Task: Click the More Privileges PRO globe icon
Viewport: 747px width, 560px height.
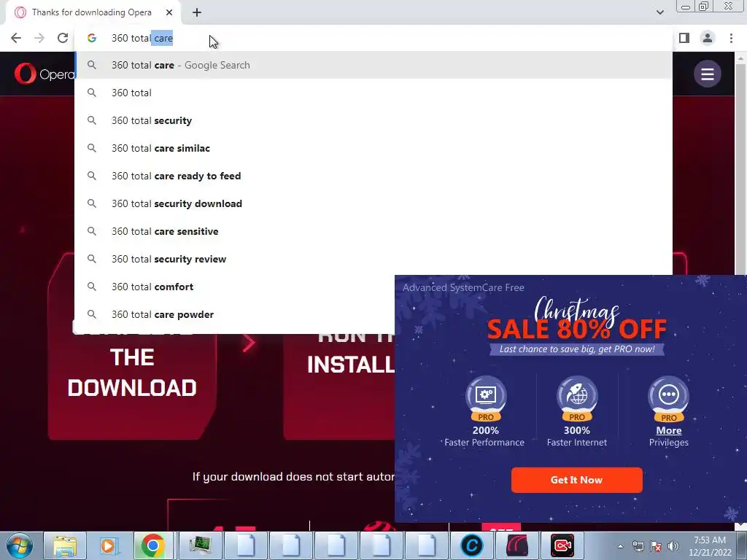Action: 668,399
